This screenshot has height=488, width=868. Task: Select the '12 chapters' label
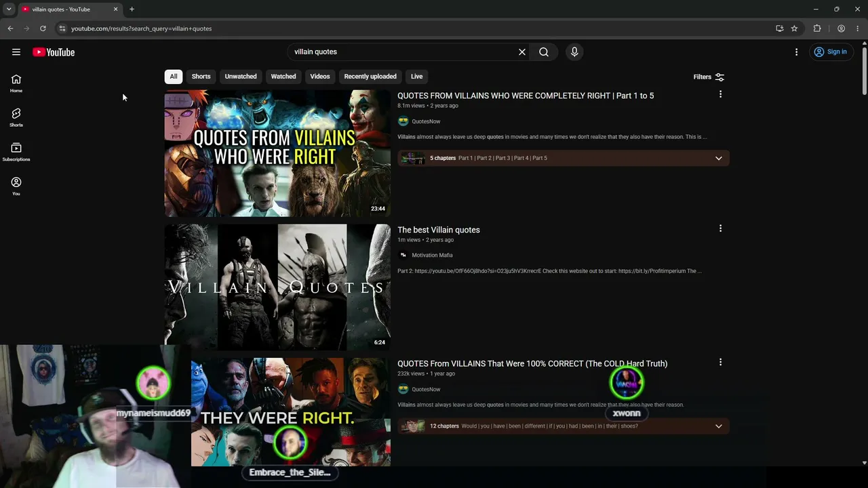coord(444,426)
